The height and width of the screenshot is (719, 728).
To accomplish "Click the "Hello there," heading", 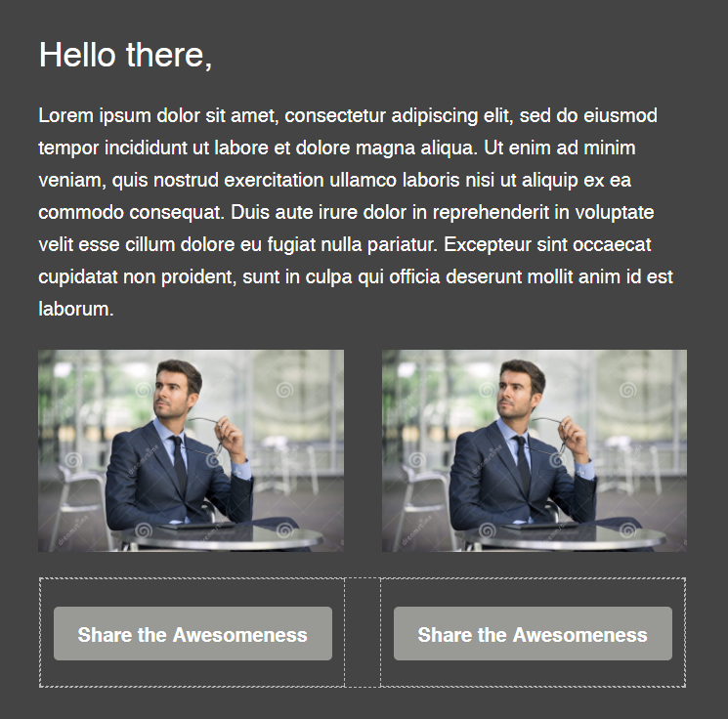I will pyautogui.click(x=125, y=55).
